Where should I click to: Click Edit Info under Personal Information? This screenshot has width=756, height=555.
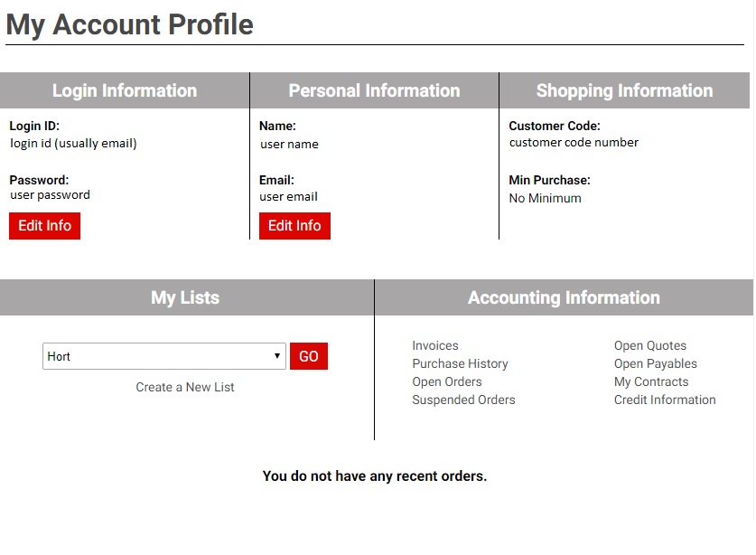click(x=294, y=226)
